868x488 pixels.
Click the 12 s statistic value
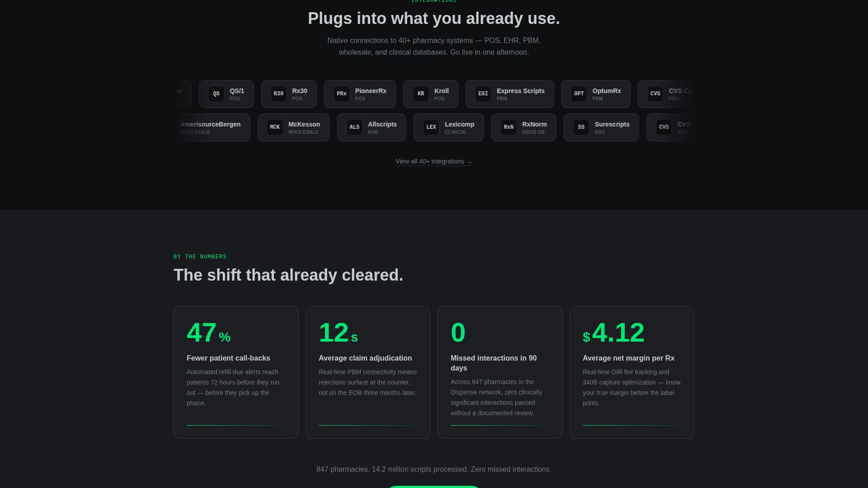click(x=338, y=333)
